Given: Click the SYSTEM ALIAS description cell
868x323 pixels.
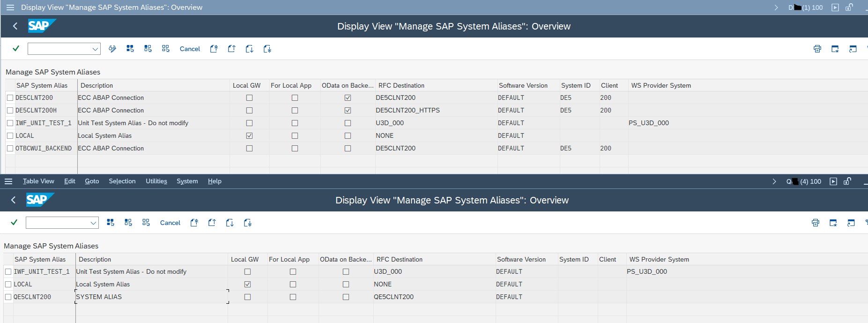Looking at the screenshot, I should (x=152, y=297).
